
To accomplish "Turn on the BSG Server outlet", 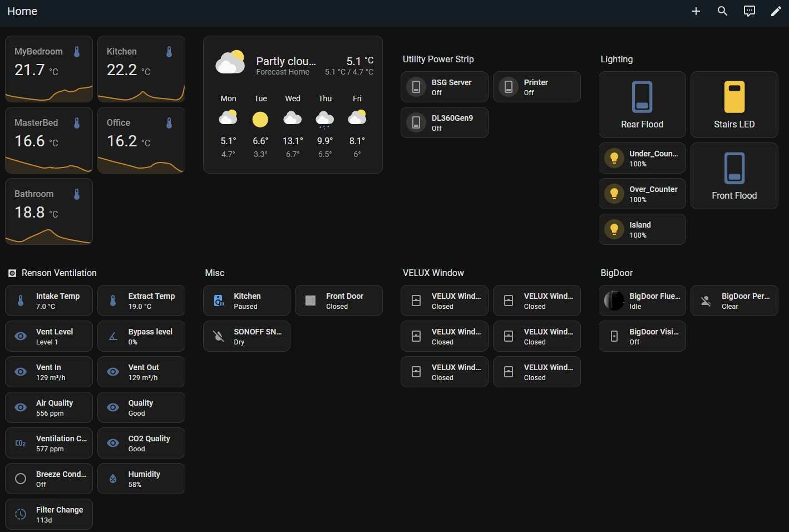I will (416, 87).
